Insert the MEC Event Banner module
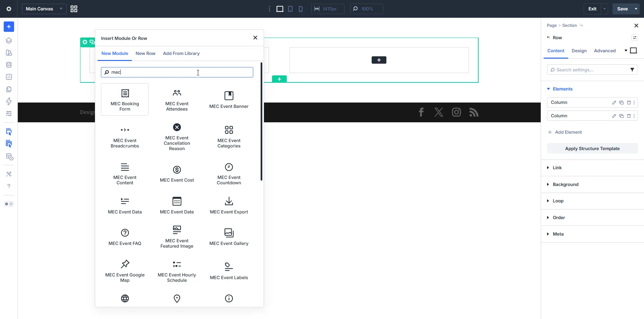Viewport: 644px width, 319px height. 229,100
